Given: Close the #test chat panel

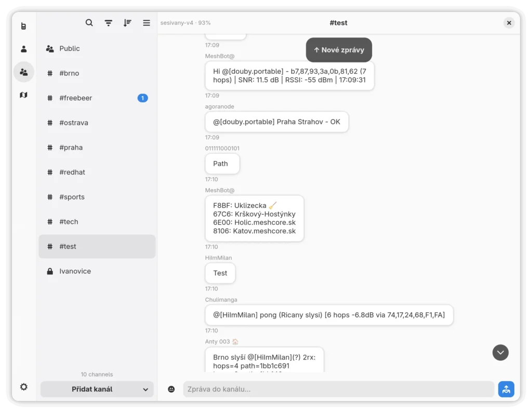Looking at the screenshot, I should click(509, 23).
